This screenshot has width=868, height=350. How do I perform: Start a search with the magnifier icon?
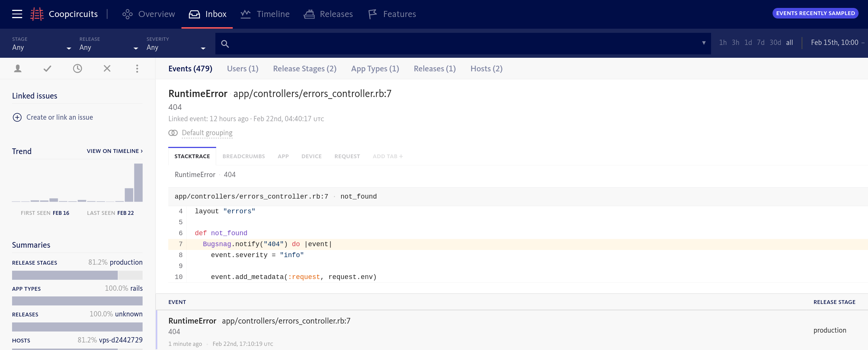(225, 44)
